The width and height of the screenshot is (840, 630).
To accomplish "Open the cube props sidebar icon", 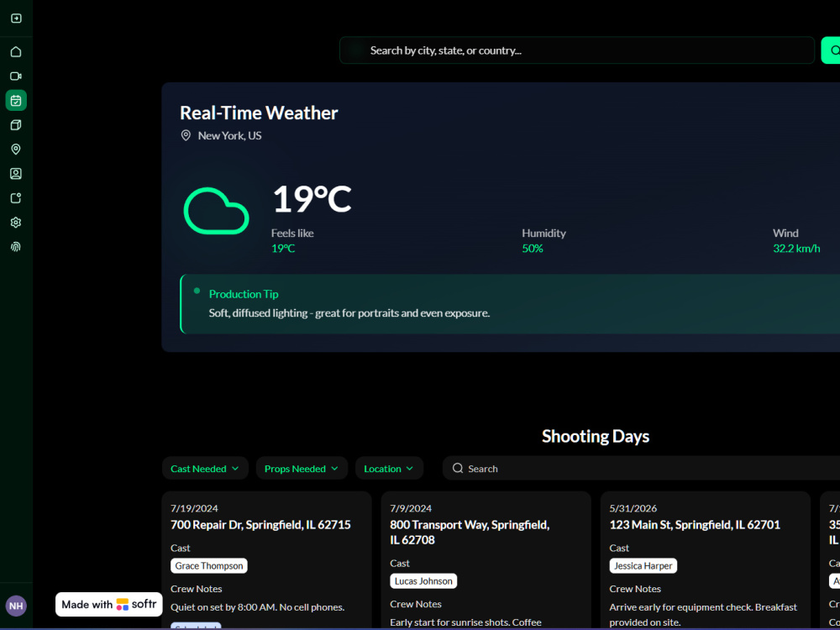I will coord(16,125).
